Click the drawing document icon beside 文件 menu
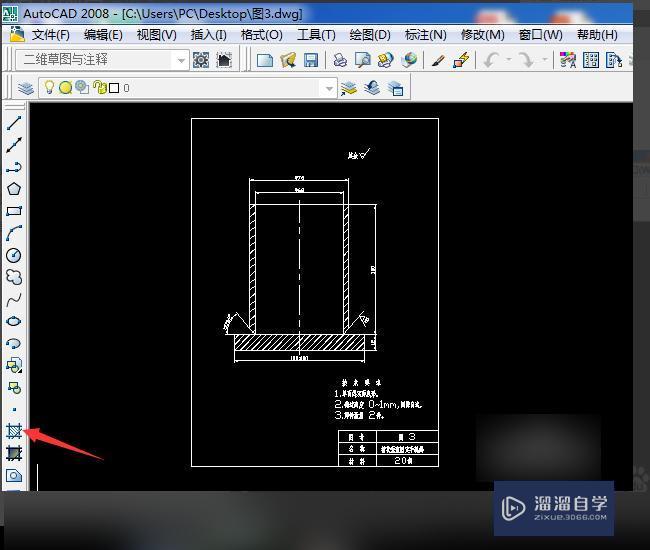 point(17,34)
